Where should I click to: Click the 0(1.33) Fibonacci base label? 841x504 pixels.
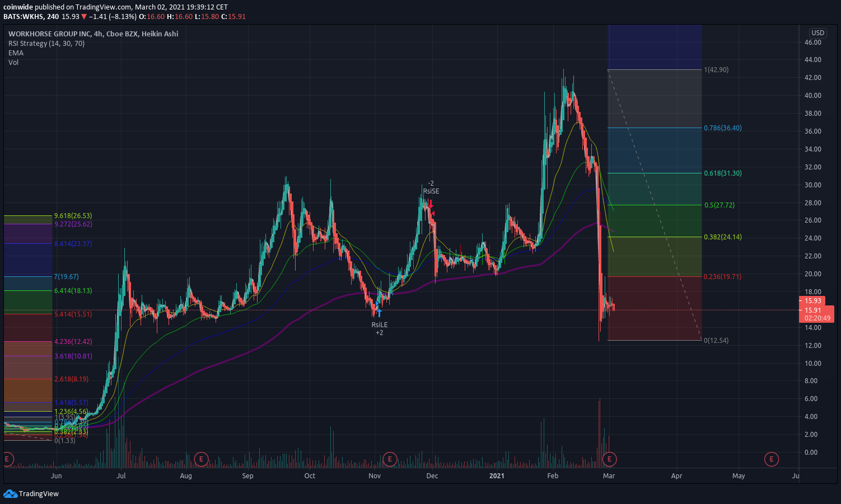(x=65, y=441)
